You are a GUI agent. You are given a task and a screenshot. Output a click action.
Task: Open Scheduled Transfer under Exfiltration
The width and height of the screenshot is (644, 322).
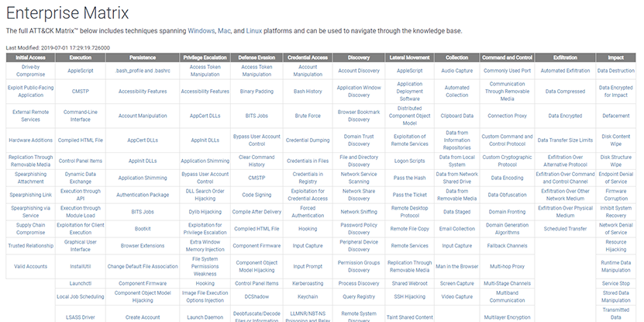coord(565,229)
